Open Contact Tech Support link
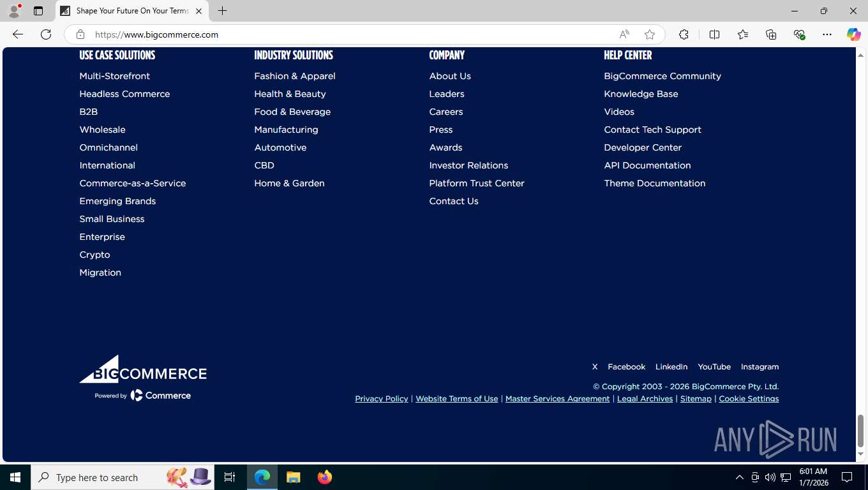Screen dimensions: 868x490 pos(652,130)
